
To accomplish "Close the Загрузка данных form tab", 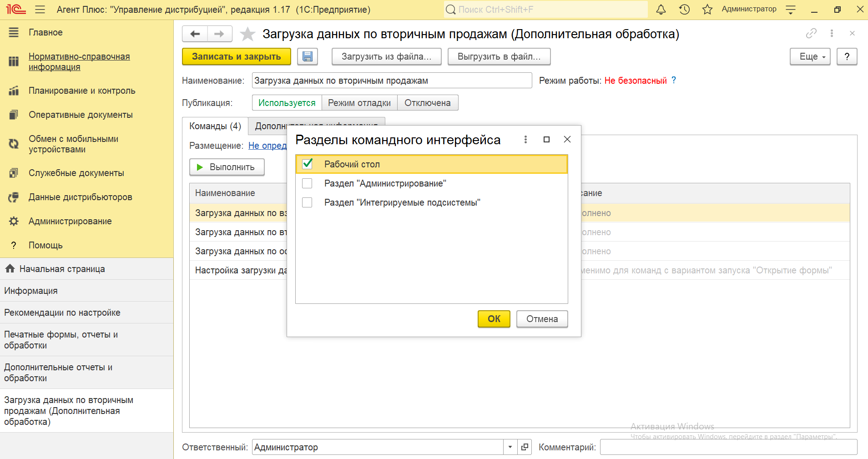I will point(852,33).
